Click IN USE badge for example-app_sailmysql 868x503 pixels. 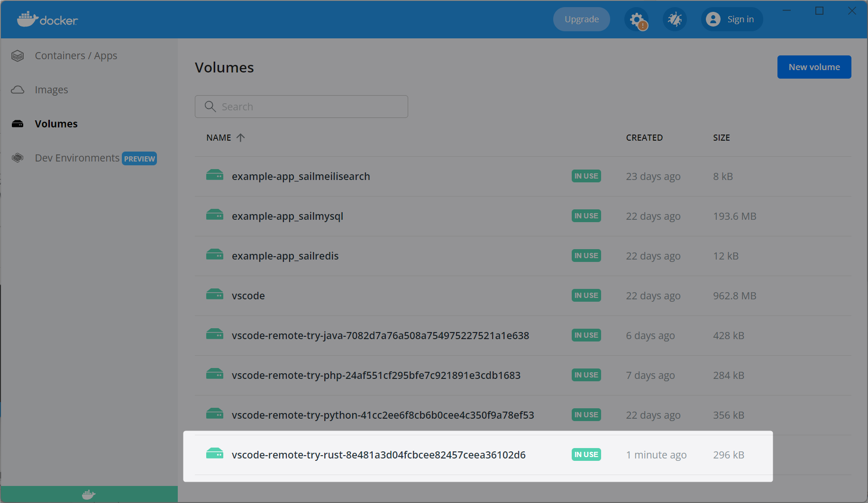point(586,216)
